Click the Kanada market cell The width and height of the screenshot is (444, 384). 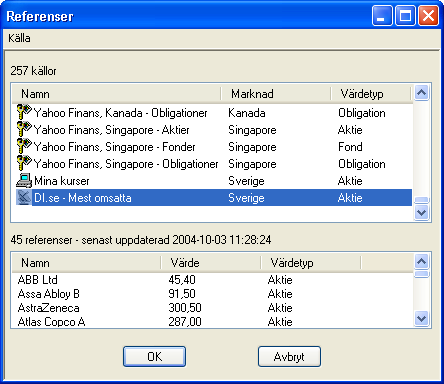(x=247, y=113)
